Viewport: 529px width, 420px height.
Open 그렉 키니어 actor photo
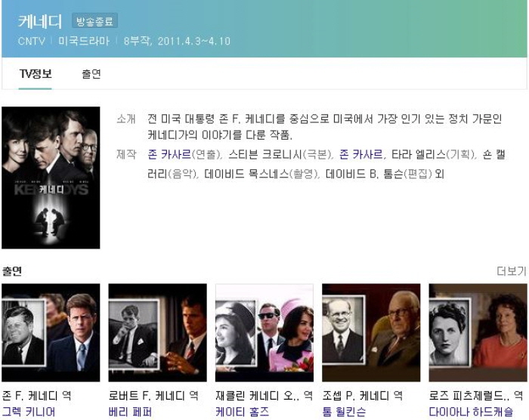(x=51, y=332)
